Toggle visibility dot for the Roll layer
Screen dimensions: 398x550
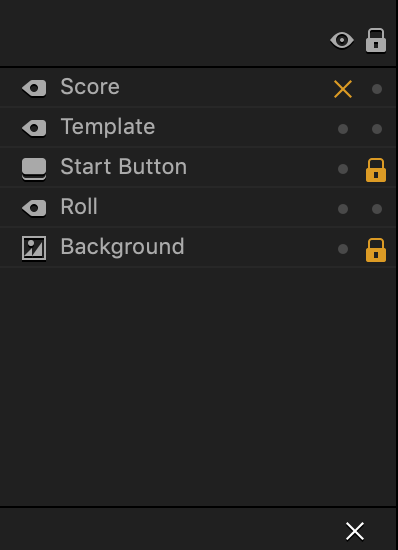343,209
